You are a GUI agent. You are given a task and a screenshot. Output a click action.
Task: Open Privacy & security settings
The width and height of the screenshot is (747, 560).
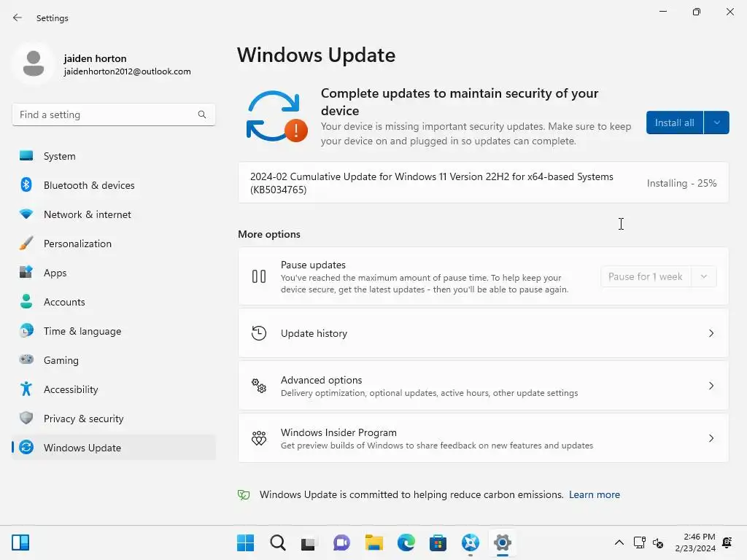[114, 418]
